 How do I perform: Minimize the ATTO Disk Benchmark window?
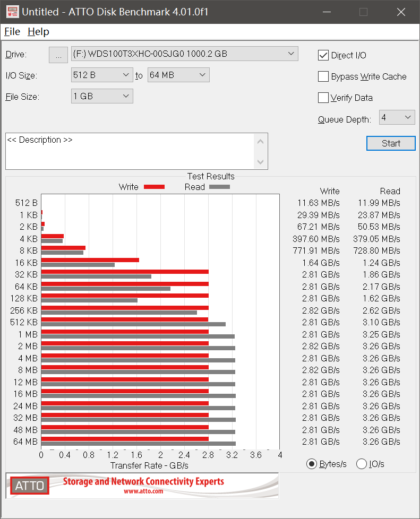(x=327, y=12)
